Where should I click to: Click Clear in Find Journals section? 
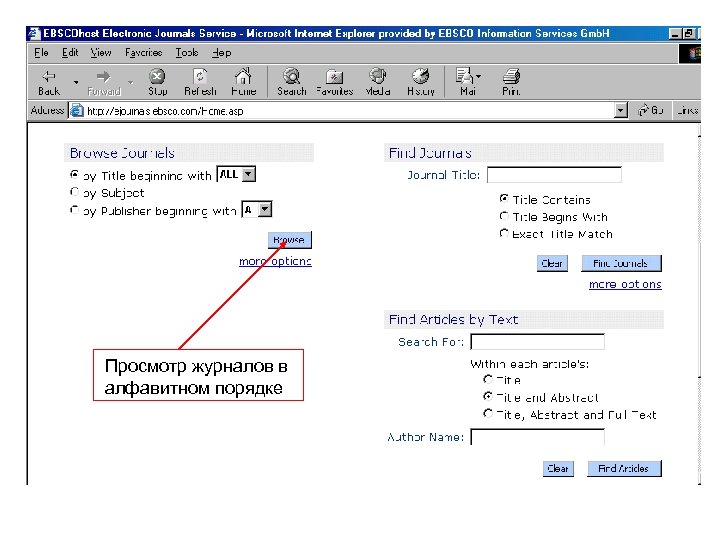(552, 264)
